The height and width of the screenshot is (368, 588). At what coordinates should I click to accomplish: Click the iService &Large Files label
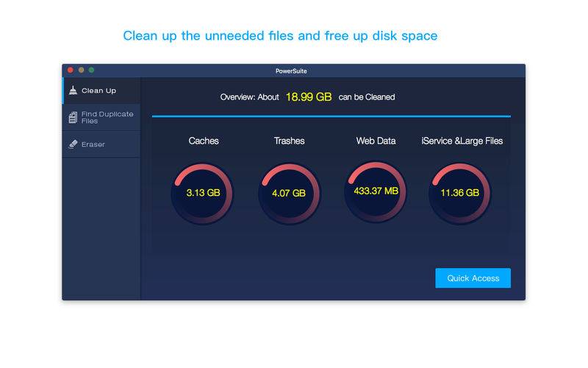coord(462,141)
